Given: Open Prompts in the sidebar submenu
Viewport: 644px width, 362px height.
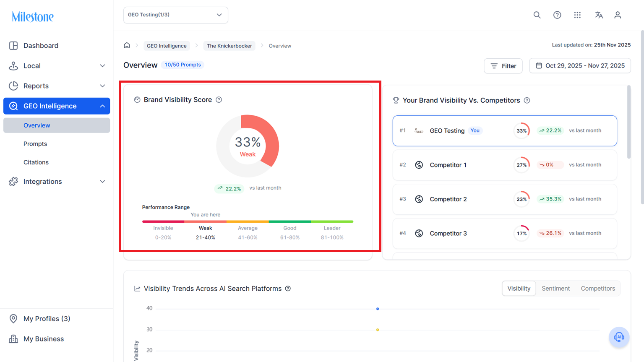Looking at the screenshot, I should [x=35, y=144].
